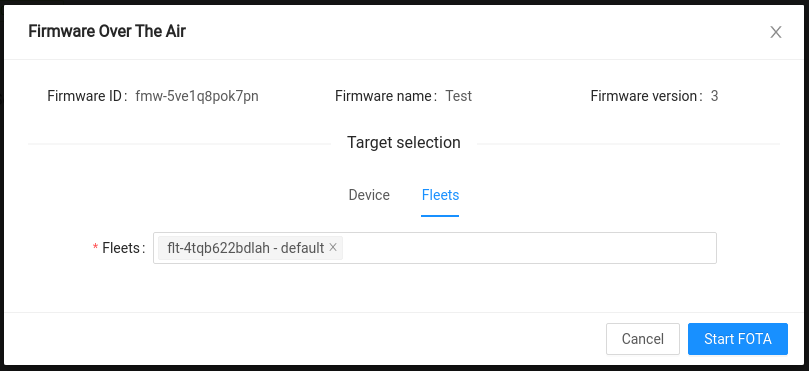
Task: Focus the empty area of Fleets input
Action: pyautogui.click(x=529, y=248)
